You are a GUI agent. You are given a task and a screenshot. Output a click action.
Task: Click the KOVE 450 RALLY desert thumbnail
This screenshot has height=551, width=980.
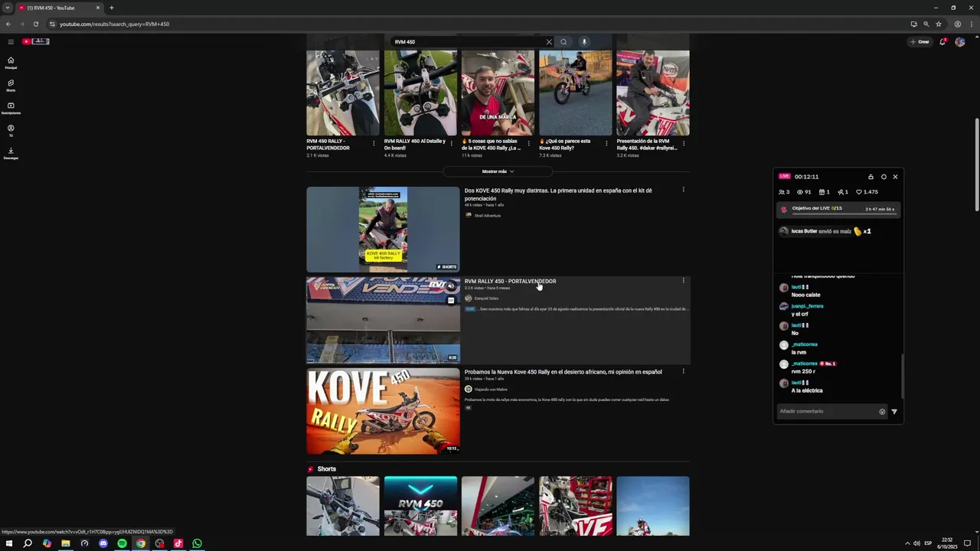[x=383, y=411]
